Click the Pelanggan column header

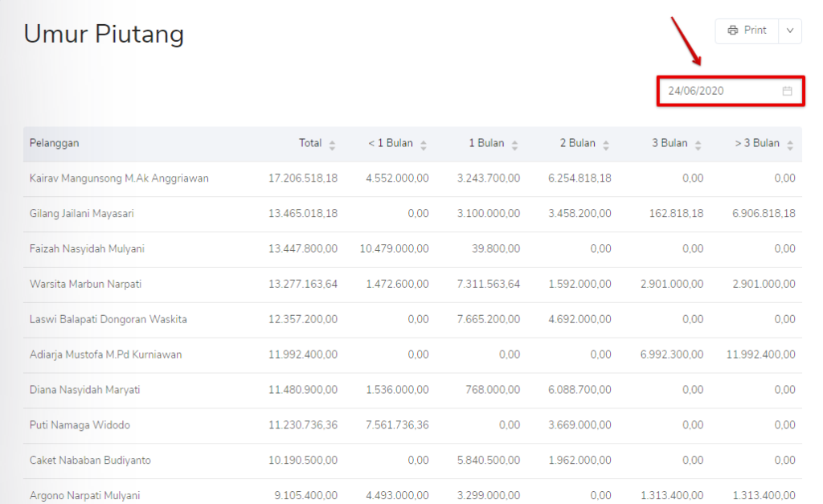55,143
